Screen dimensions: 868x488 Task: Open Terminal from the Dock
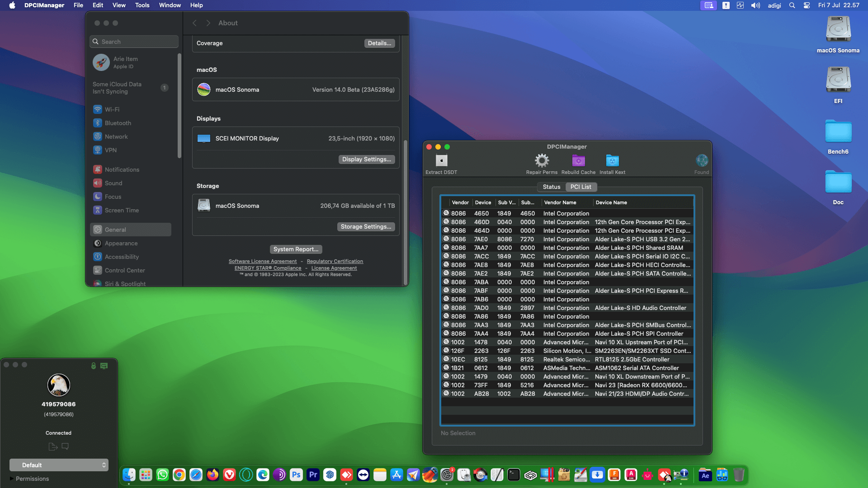pos(514,474)
